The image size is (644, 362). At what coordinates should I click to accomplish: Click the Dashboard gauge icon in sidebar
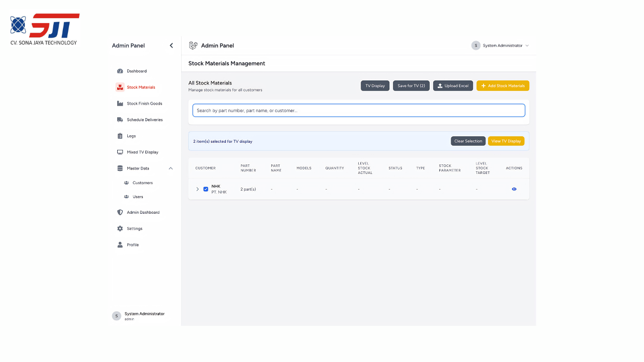point(120,71)
